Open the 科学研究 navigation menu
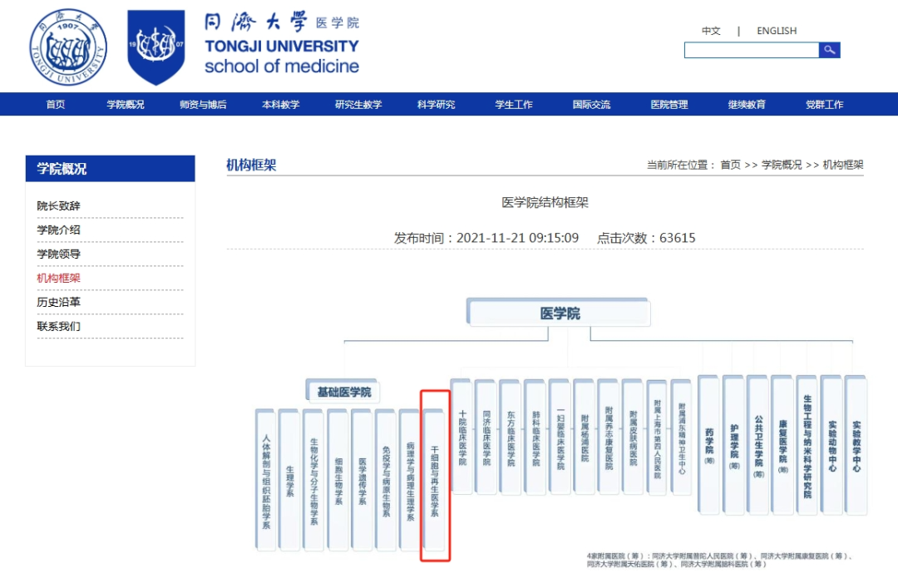Image resolution: width=898 pixels, height=588 pixels. pyautogui.click(x=436, y=105)
